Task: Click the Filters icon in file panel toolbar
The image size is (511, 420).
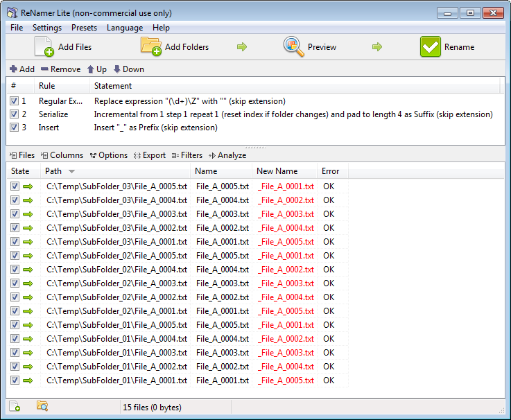Action: point(175,155)
